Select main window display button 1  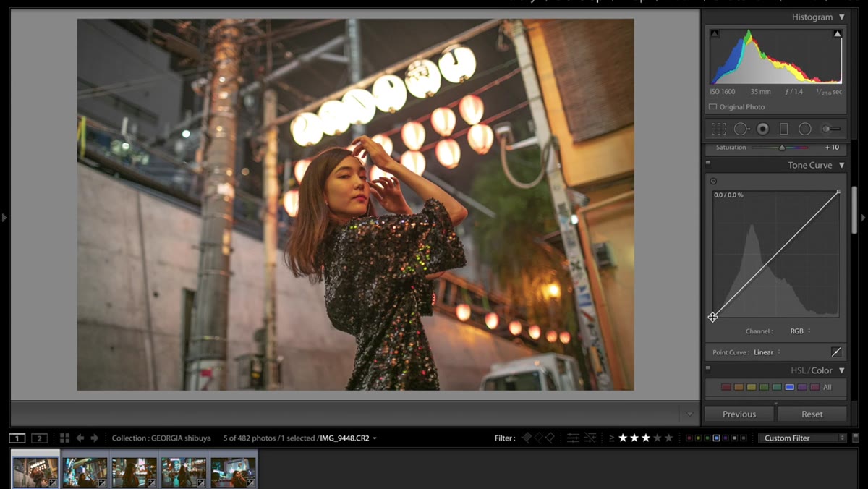pos(17,438)
